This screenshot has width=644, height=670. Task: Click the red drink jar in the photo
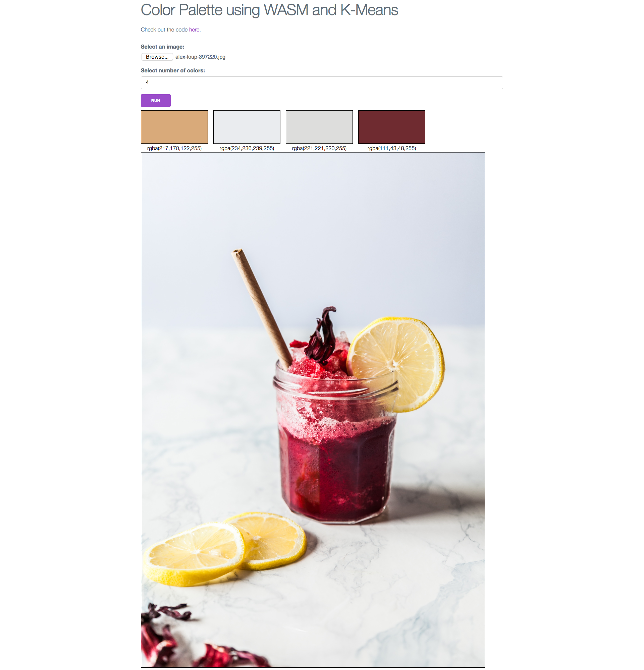click(x=335, y=444)
